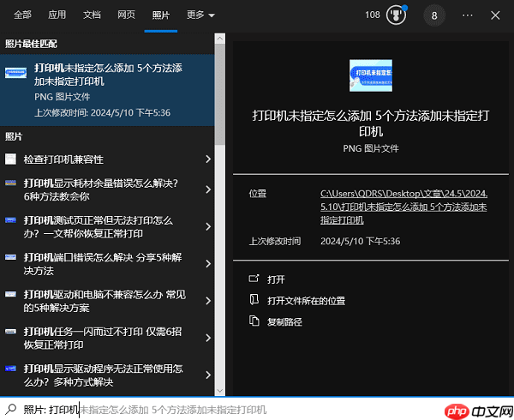Click the folder location icon beside 打开文件所在的位置
The height and width of the screenshot is (420, 514).
(254, 299)
